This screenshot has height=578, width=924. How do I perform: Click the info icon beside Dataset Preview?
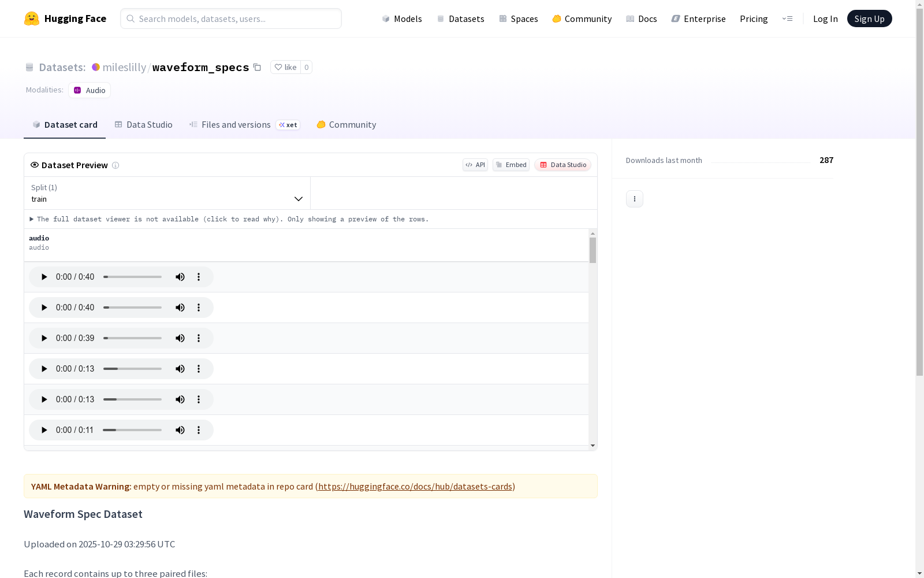coord(115,165)
